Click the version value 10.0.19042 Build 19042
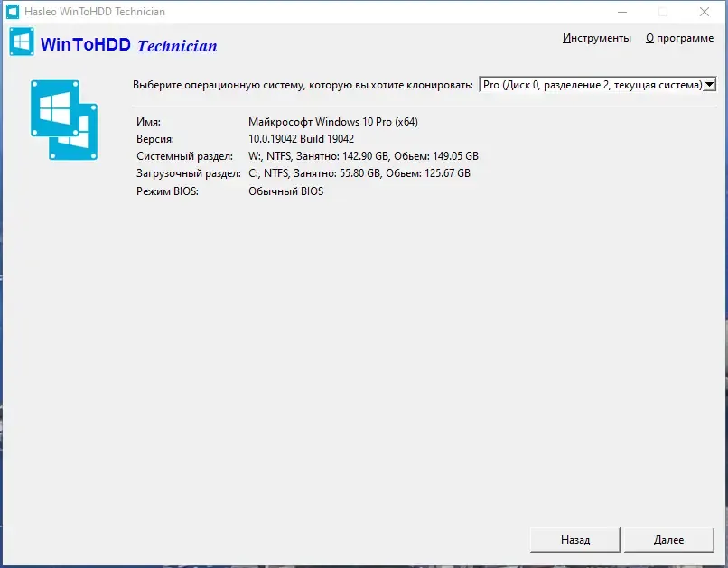The height and width of the screenshot is (568, 728). tap(301, 139)
